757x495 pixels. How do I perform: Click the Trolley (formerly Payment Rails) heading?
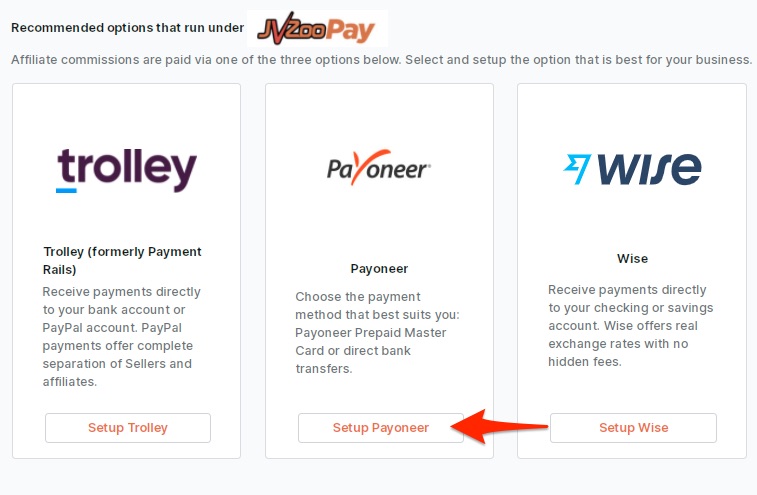(x=122, y=261)
